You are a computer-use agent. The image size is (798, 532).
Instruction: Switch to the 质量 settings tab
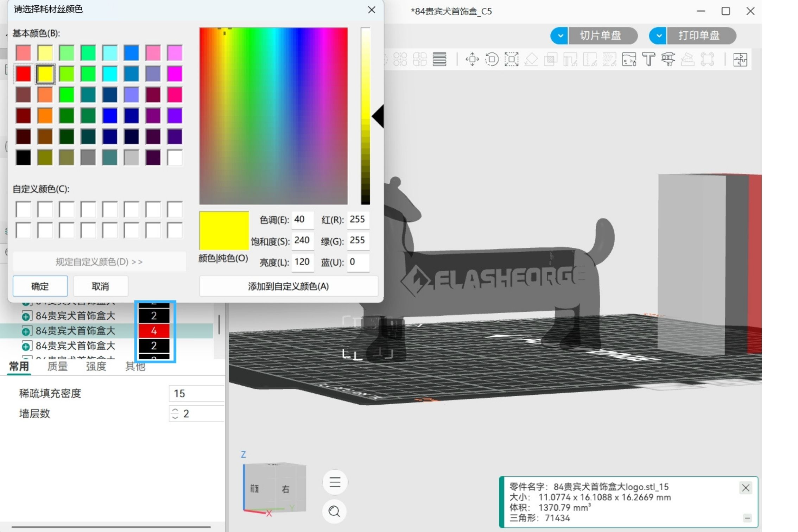[57, 366]
